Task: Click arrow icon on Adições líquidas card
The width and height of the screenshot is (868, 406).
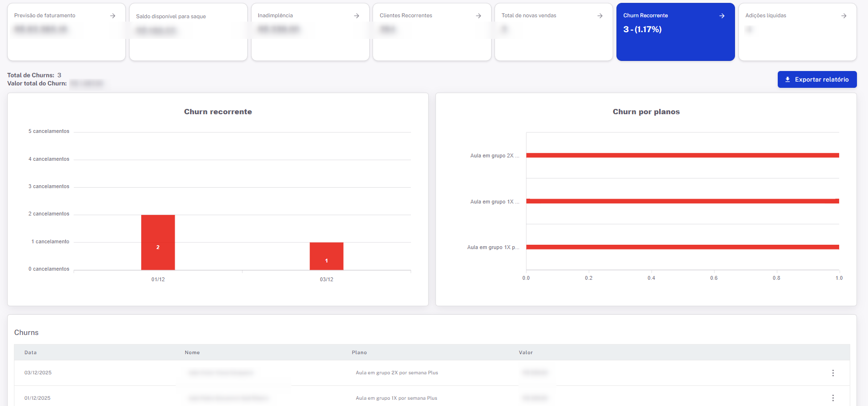Action: pyautogui.click(x=844, y=16)
